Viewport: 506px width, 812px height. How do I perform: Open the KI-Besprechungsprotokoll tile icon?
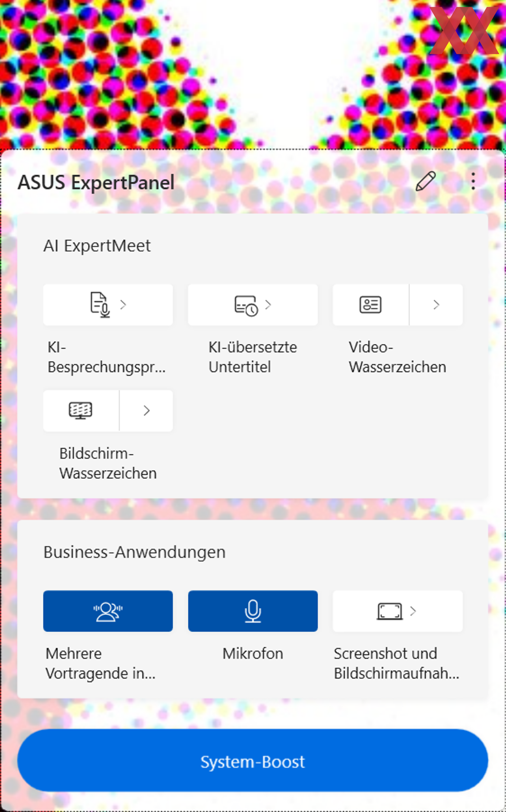pyautogui.click(x=108, y=304)
